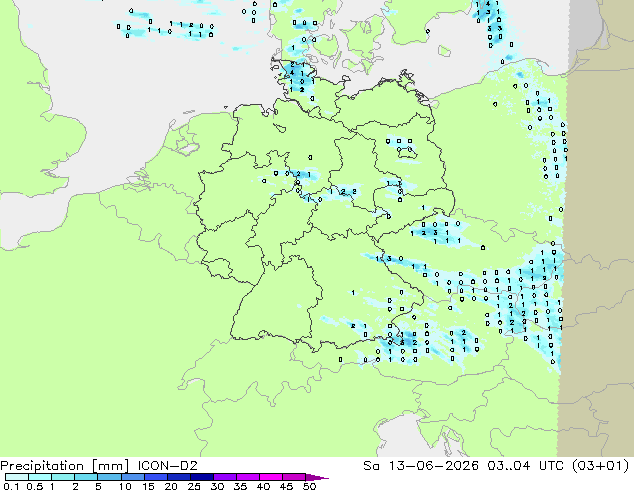Click the 25–30 mm dark blue legend box
Viewport: 634px width, 490px height.
coord(202,477)
